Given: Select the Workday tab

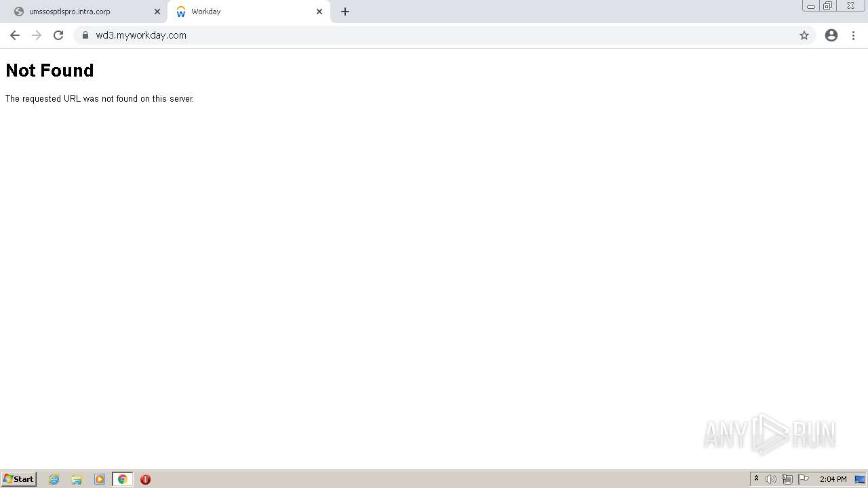Looking at the screenshot, I should point(248,12).
